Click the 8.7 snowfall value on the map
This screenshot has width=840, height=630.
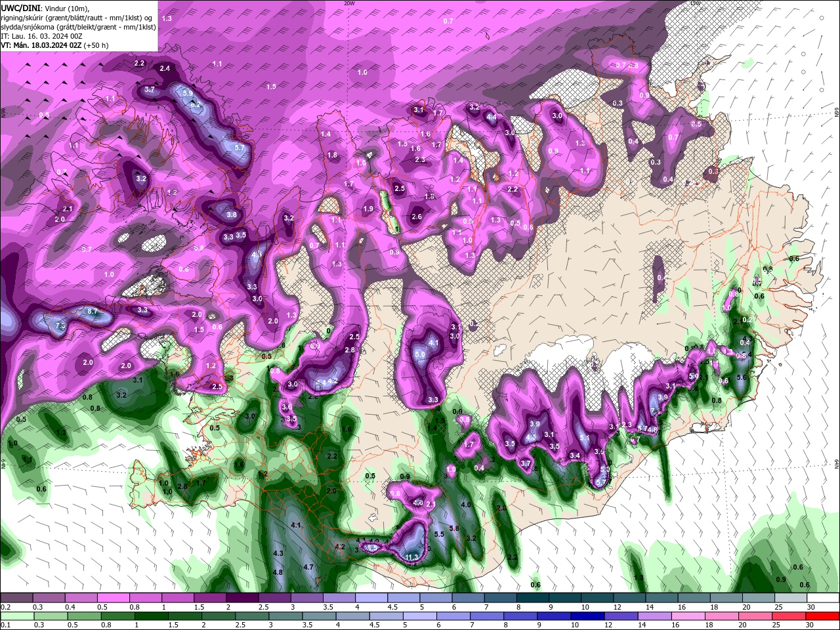point(93,311)
